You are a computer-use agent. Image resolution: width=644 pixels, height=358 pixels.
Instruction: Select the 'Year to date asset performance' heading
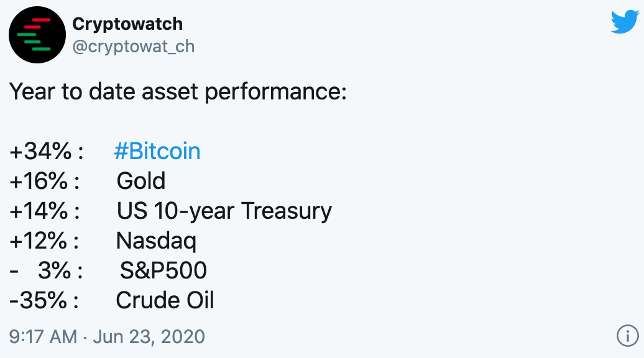point(178,91)
